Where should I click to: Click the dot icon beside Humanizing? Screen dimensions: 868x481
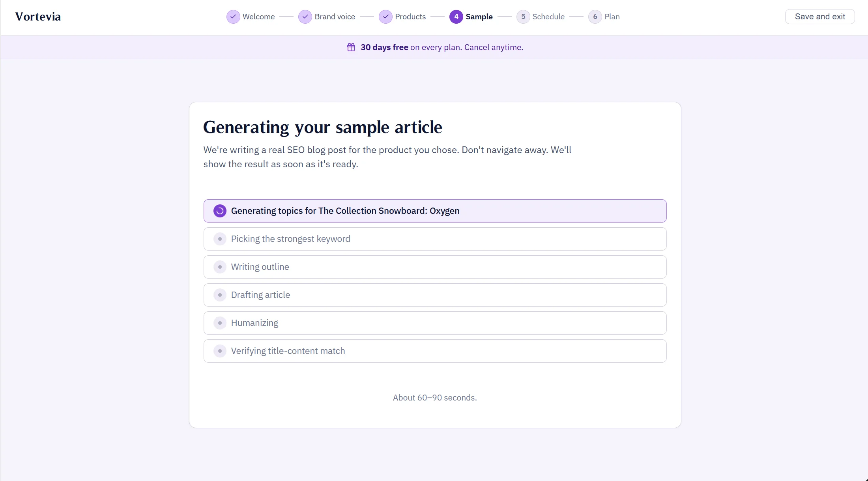click(x=220, y=323)
